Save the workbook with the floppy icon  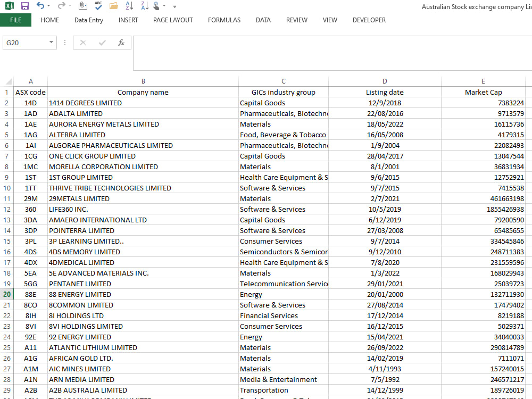coord(25,6)
